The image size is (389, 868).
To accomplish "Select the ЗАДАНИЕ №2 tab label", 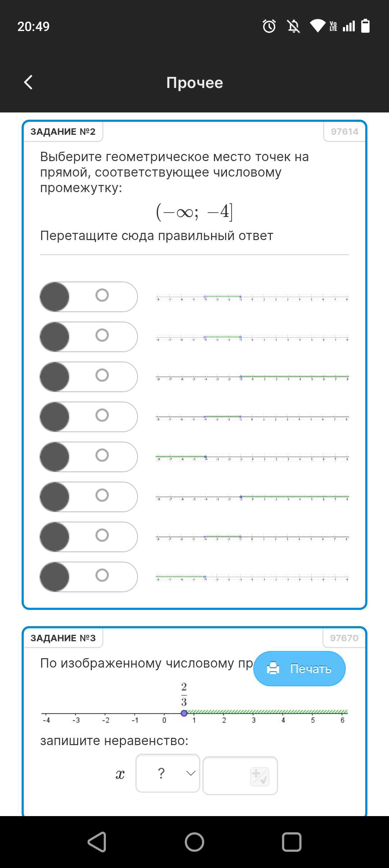I will coord(63,132).
